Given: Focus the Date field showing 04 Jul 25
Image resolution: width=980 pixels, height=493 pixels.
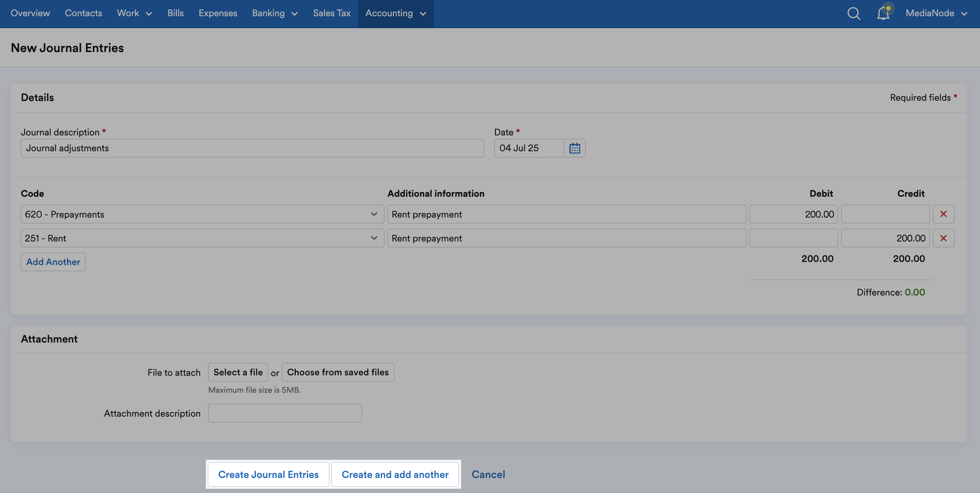Looking at the screenshot, I should tap(529, 148).
